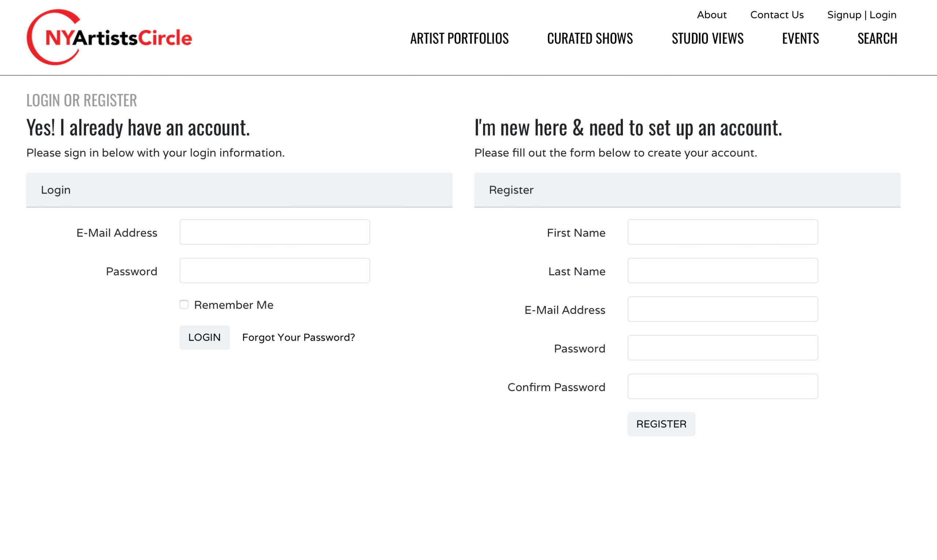
Task: Click the login Password field
Action: point(275,271)
